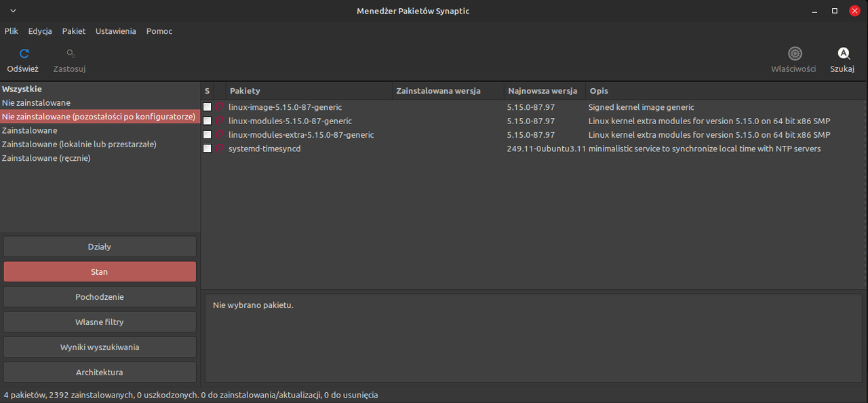The image size is (868, 403).
Task: Close the Synaptic window
Action: (x=855, y=11)
